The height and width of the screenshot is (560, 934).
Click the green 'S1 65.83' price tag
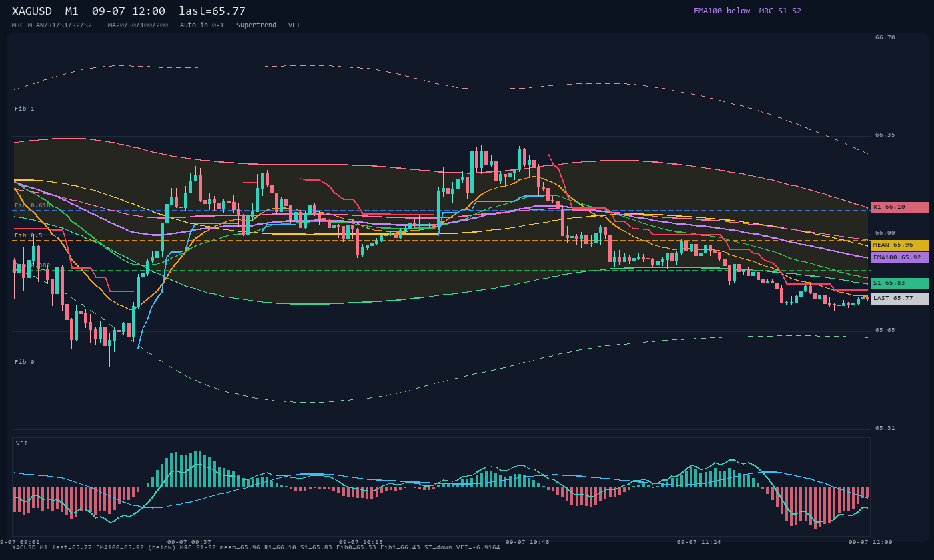[x=900, y=283]
